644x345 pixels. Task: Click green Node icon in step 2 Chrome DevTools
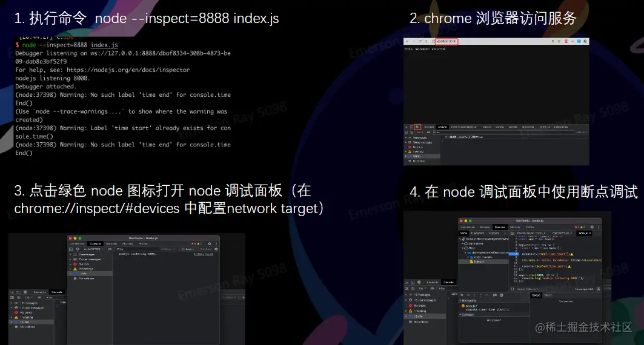tap(417, 126)
